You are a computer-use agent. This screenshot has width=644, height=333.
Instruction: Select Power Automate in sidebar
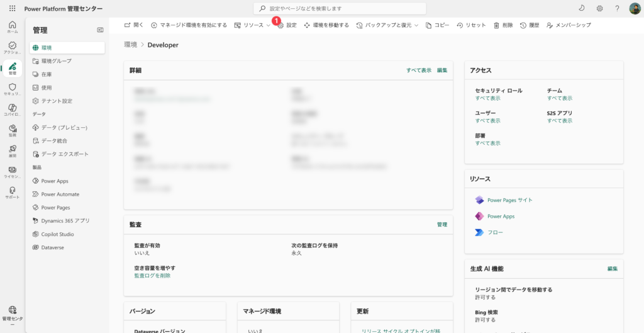point(60,195)
